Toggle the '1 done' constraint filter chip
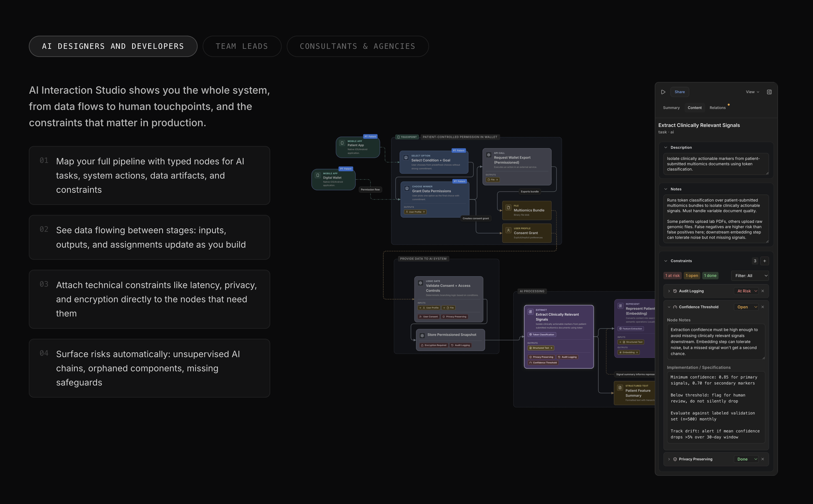This screenshot has width=813, height=504. coord(710,275)
